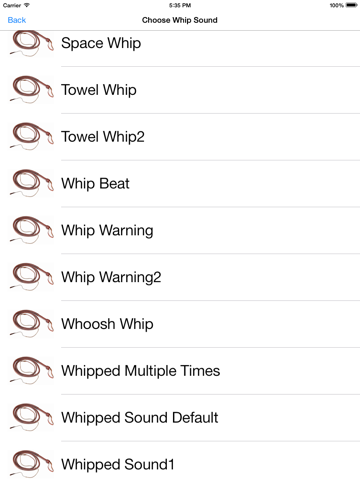The image size is (360, 480).
Task: Select the Whipped Sound1 entry
Action: pos(180,462)
